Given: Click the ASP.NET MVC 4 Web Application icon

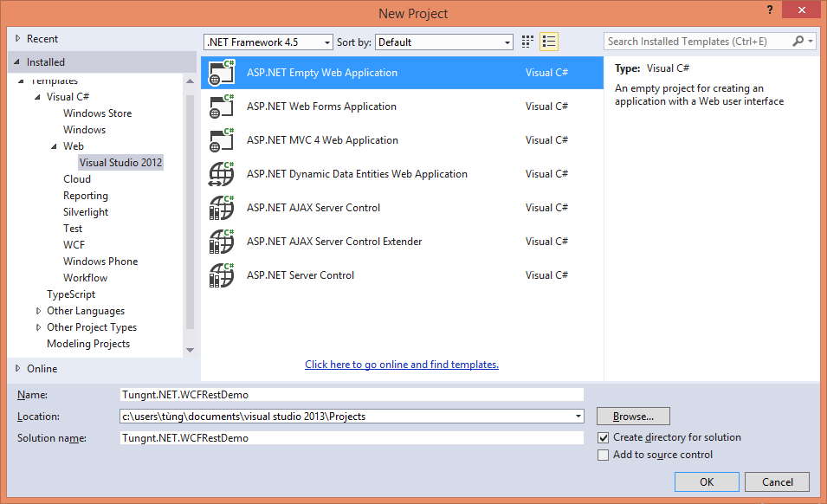Looking at the screenshot, I should 222,140.
